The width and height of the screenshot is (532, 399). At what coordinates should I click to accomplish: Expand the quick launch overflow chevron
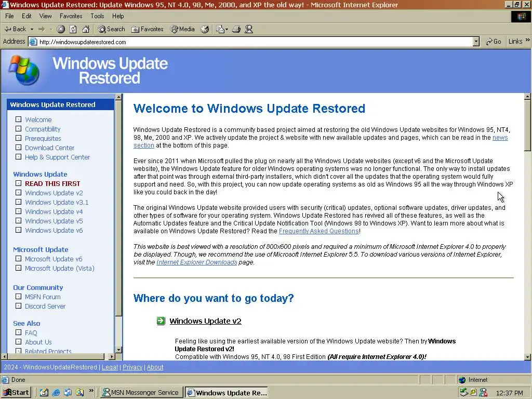click(x=91, y=391)
